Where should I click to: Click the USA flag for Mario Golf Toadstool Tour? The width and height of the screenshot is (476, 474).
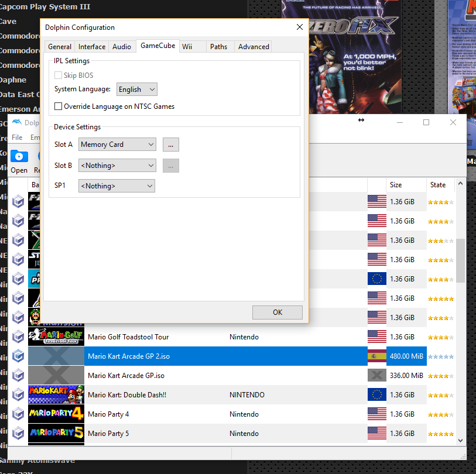(x=377, y=336)
